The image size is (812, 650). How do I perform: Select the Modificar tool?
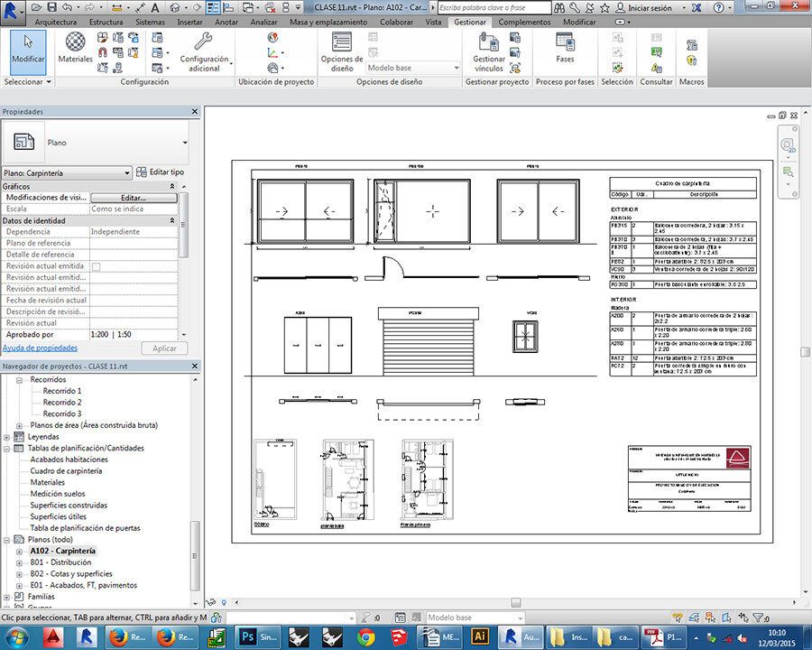(27, 49)
